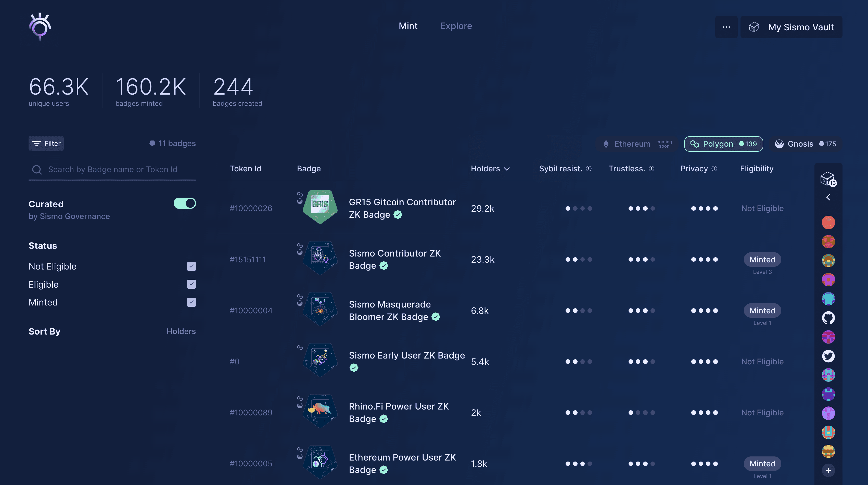Click token id #10000089

click(x=251, y=413)
